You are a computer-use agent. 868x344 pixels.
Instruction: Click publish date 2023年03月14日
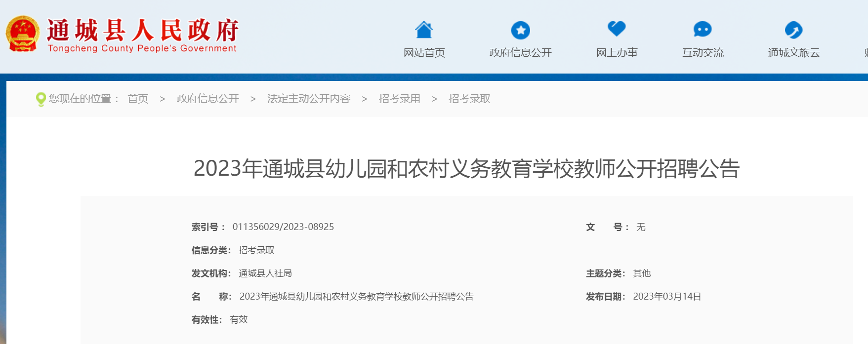(667, 297)
